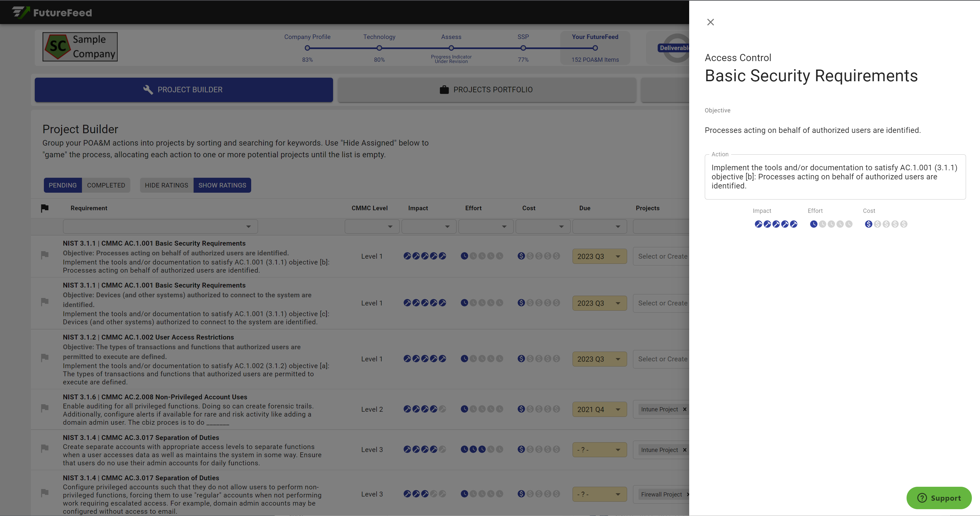
Task: Flag the AC.1.002 User Access Restrictions row
Action: (45, 357)
